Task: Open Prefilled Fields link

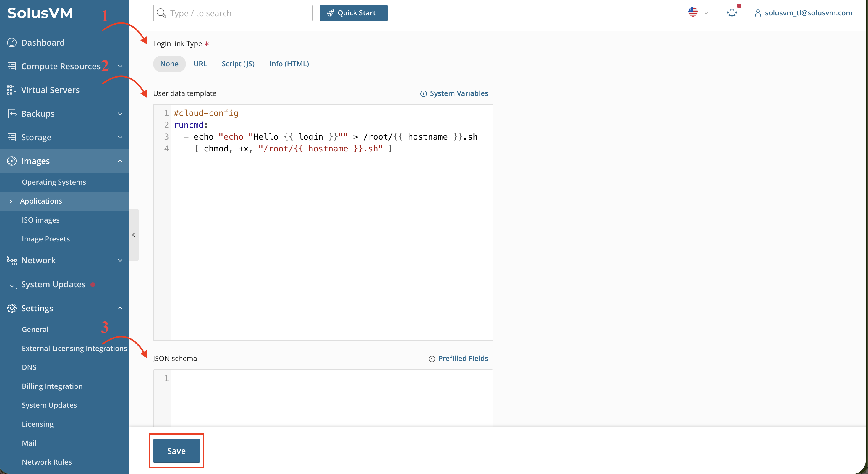Action: [x=463, y=358]
